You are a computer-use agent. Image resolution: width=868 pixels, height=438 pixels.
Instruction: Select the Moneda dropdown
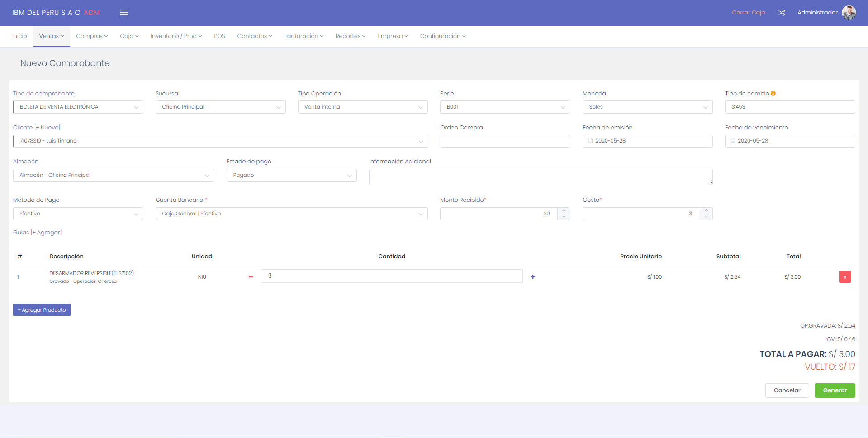647,107
